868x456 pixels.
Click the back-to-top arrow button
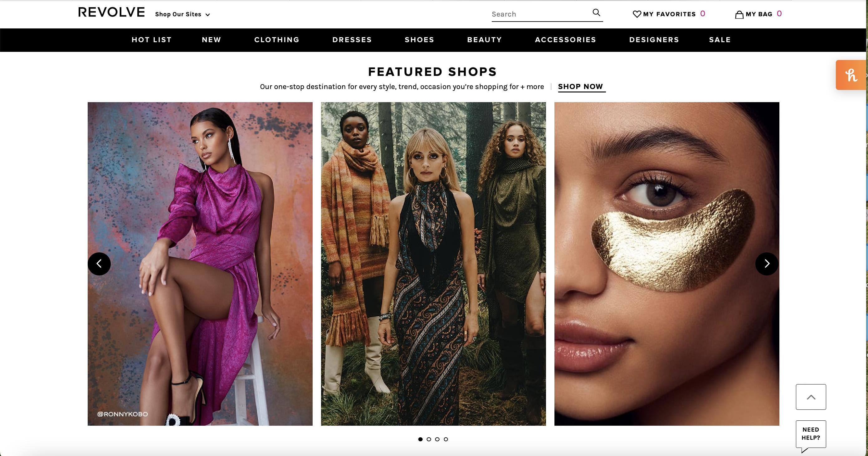[x=811, y=397]
